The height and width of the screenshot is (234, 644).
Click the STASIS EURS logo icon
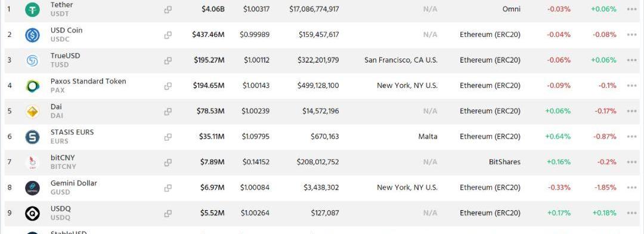point(32,137)
